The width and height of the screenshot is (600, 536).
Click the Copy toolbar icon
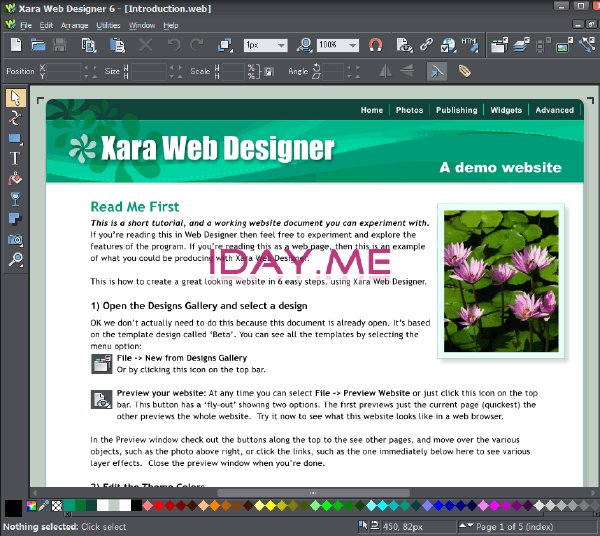89,45
